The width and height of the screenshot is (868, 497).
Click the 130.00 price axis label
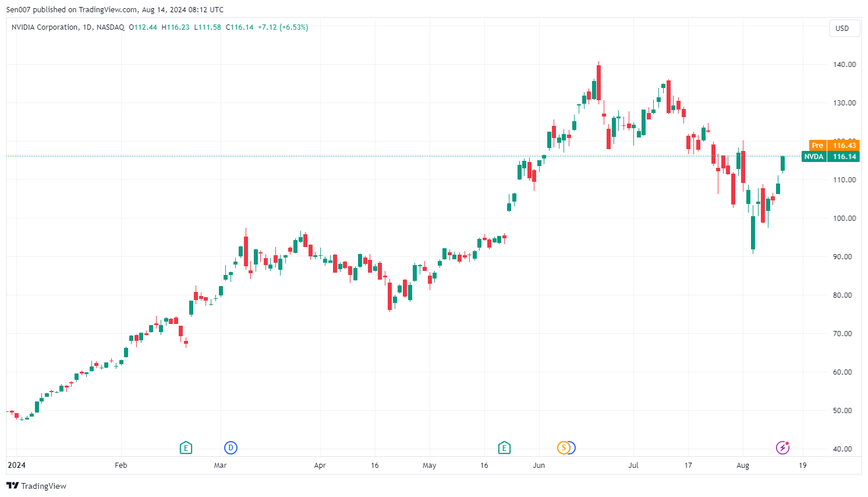click(x=844, y=103)
